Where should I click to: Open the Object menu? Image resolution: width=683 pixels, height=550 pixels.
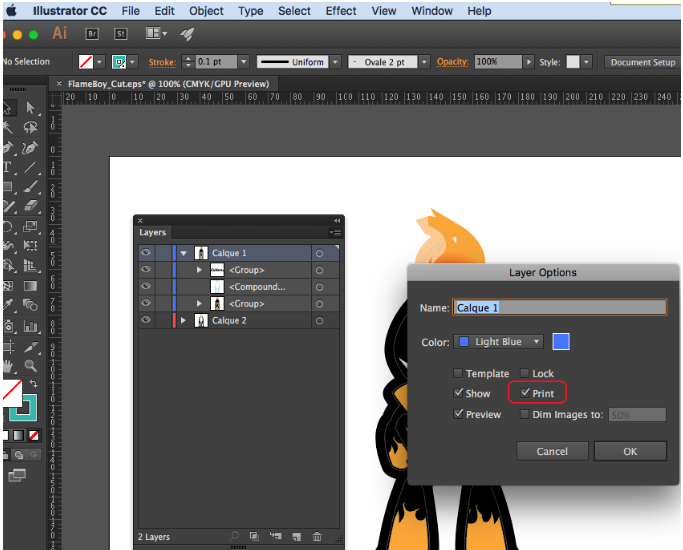pyautogui.click(x=206, y=11)
